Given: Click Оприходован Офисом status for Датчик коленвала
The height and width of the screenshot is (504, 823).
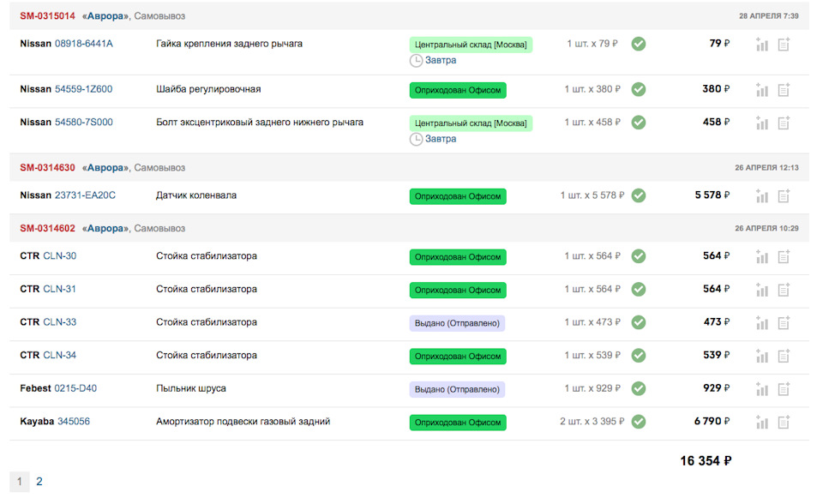Looking at the screenshot, I should click(458, 196).
